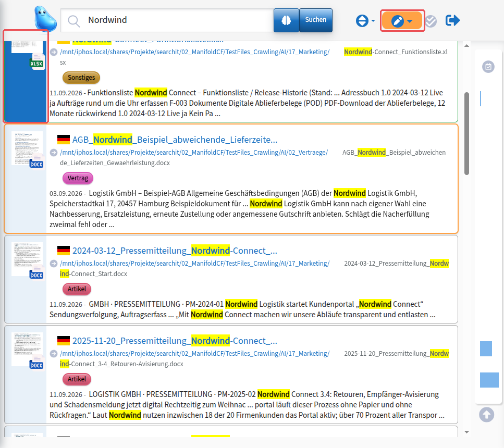Open the caret beside the sort icon
The height and width of the screenshot is (448, 504).
point(373,20)
